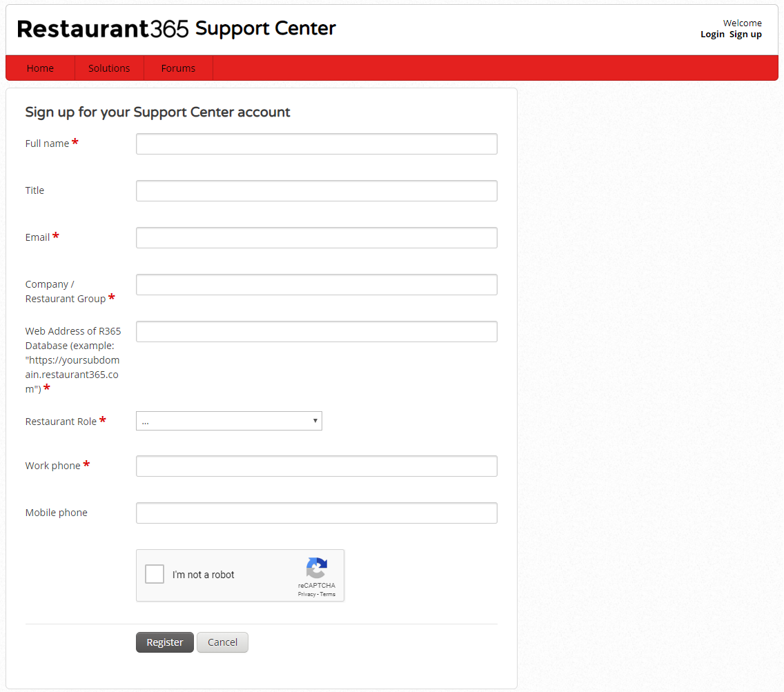Click the Sign up for your Support Center account heading

157,112
